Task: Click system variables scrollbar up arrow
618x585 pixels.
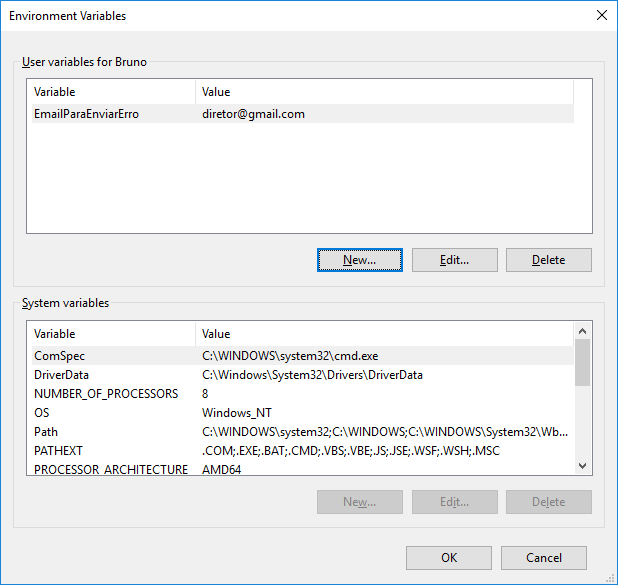Action: tap(583, 331)
